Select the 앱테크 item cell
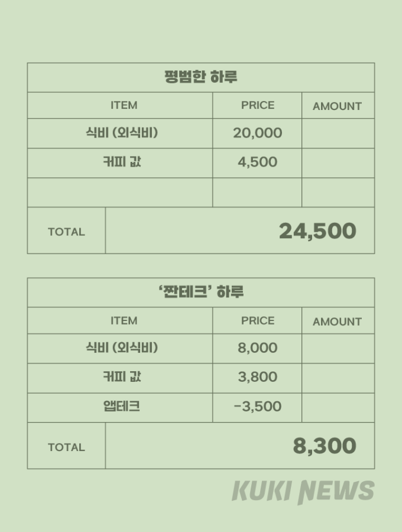Viewport: 402px width, 532px height. 121,406
